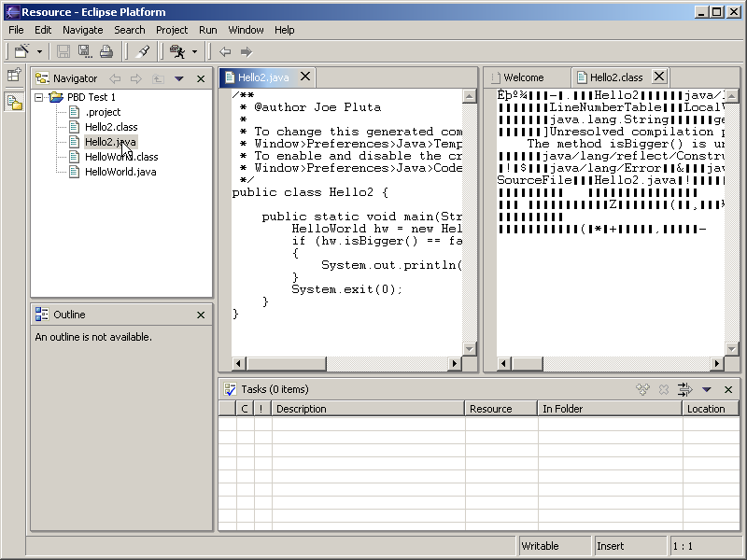Viewport: 747px width, 560px height.
Task: Sort tasks by the Description column header
Action: pyautogui.click(x=368, y=409)
